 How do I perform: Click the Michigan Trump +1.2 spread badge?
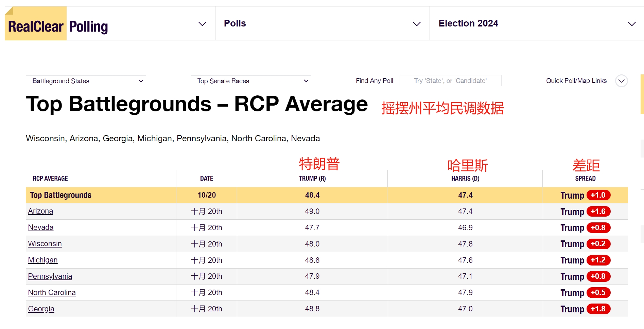click(x=598, y=260)
